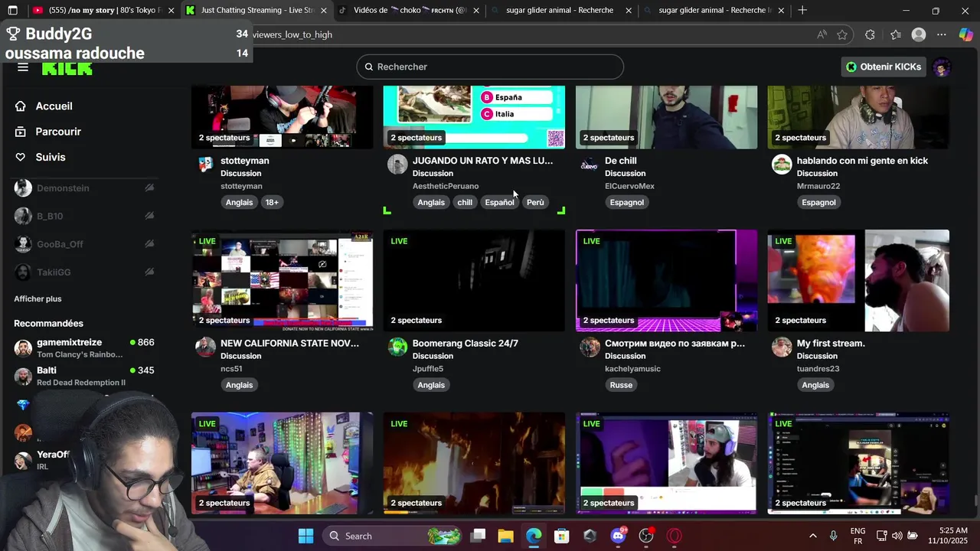Show hidden system tray icons chevron
Screen dimensions: 980x551
click(x=812, y=536)
